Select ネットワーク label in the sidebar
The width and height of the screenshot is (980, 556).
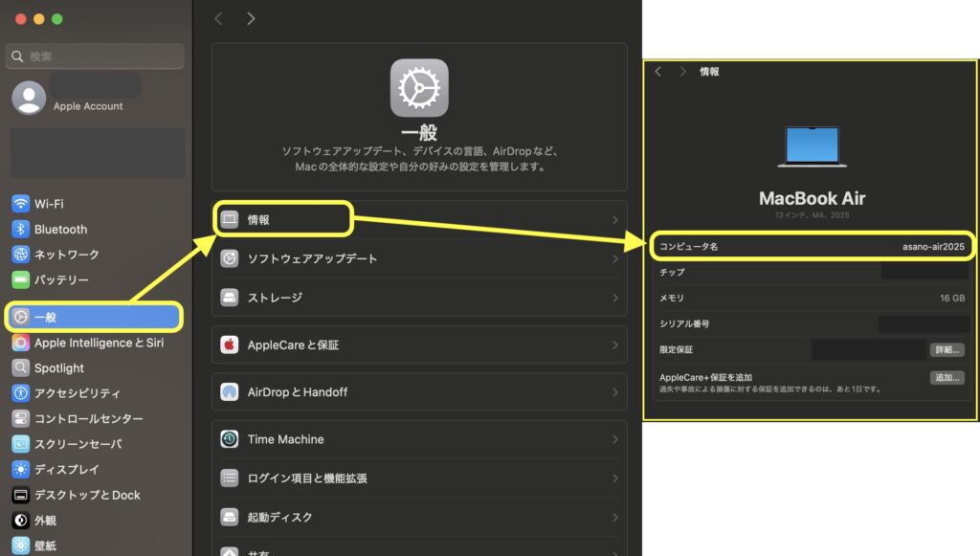point(67,255)
